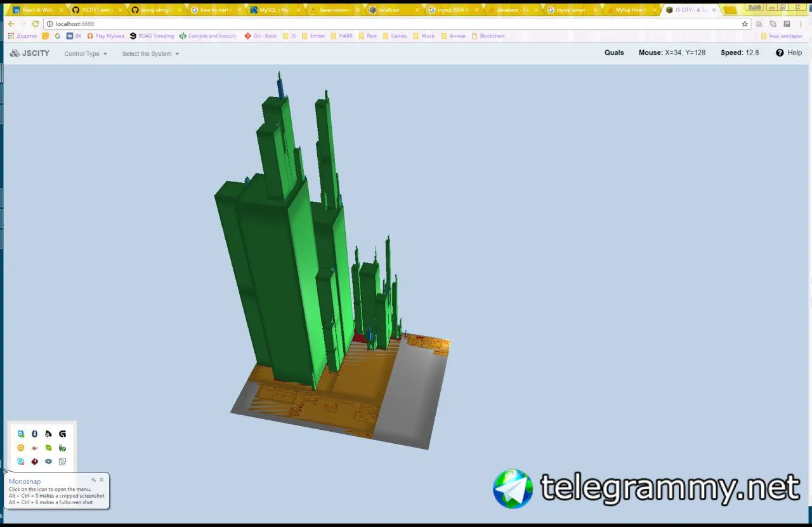Open the JS bookmarks folder
The image size is (812, 527).
[x=289, y=36]
